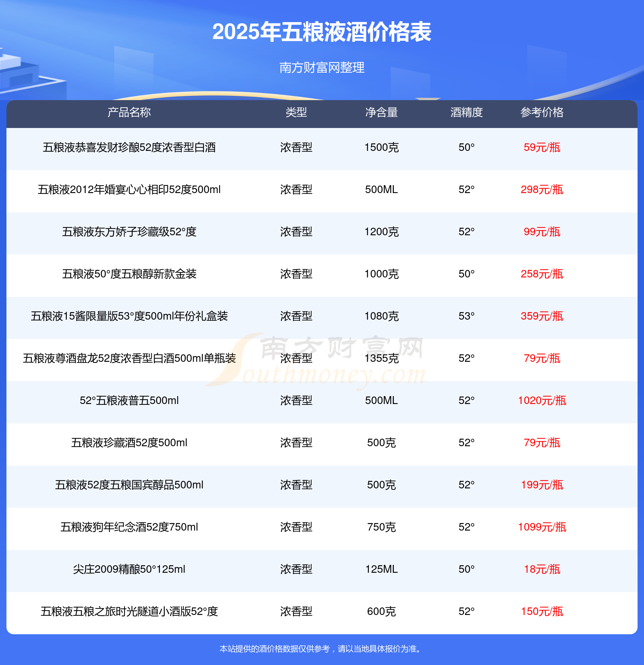Screen dimensions: 644x665
Task: Click 50° in the 恭喜发财珍酿 row
Action: (467, 147)
